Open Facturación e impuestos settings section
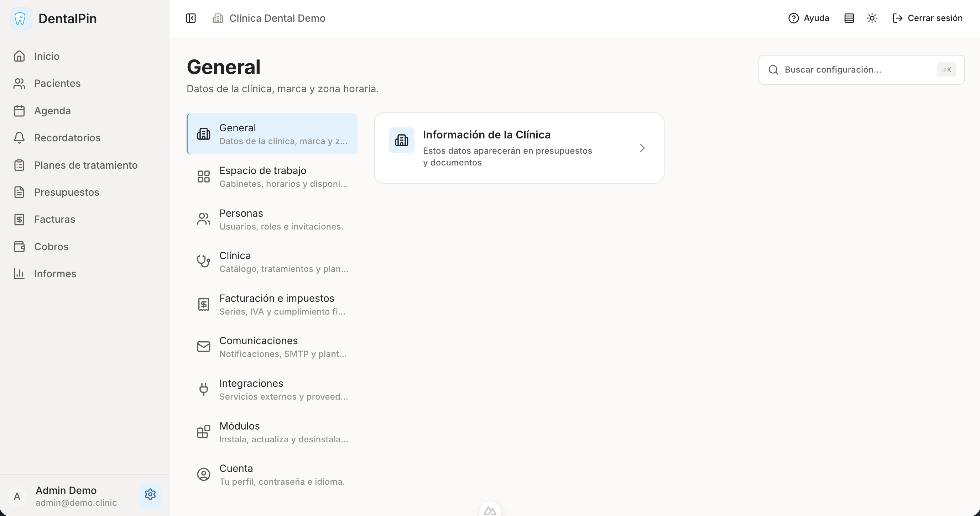The width and height of the screenshot is (980, 516). (272, 304)
